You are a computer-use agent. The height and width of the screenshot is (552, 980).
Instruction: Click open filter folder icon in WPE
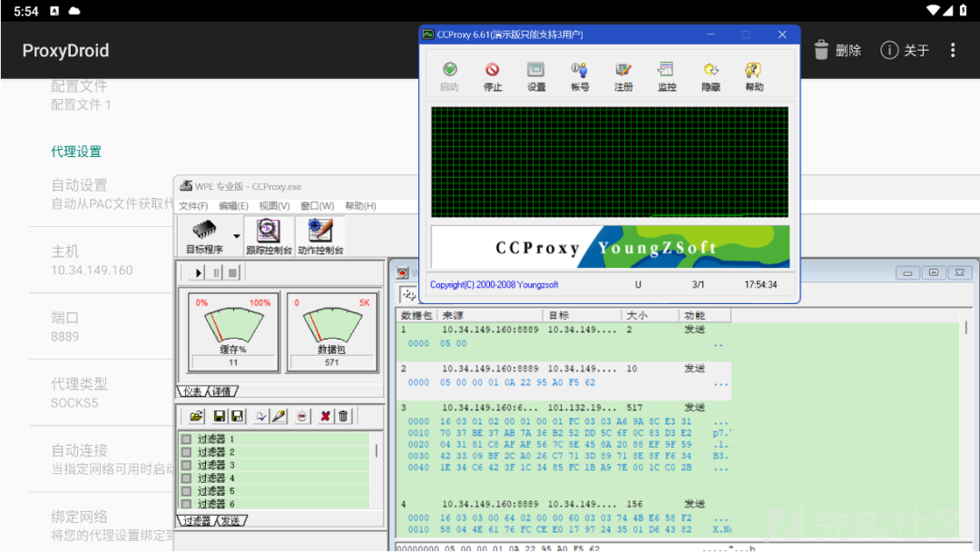(196, 417)
